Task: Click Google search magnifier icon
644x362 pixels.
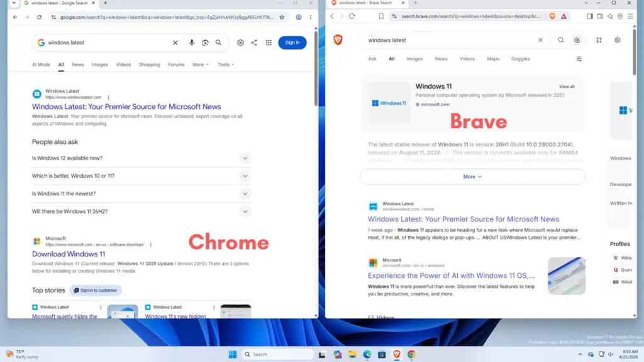Action: (218, 43)
